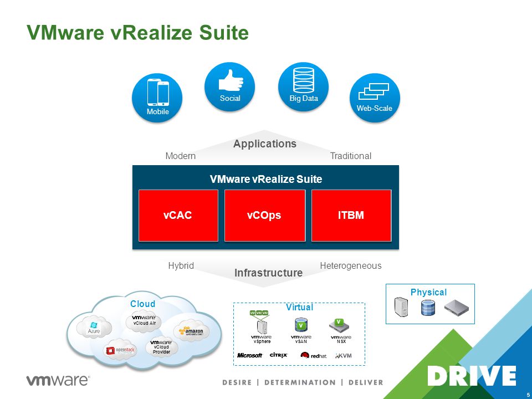The height and width of the screenshot is (399, 532).
Task: Select the OpenStack cloud icon
Action: coord(120,350)
